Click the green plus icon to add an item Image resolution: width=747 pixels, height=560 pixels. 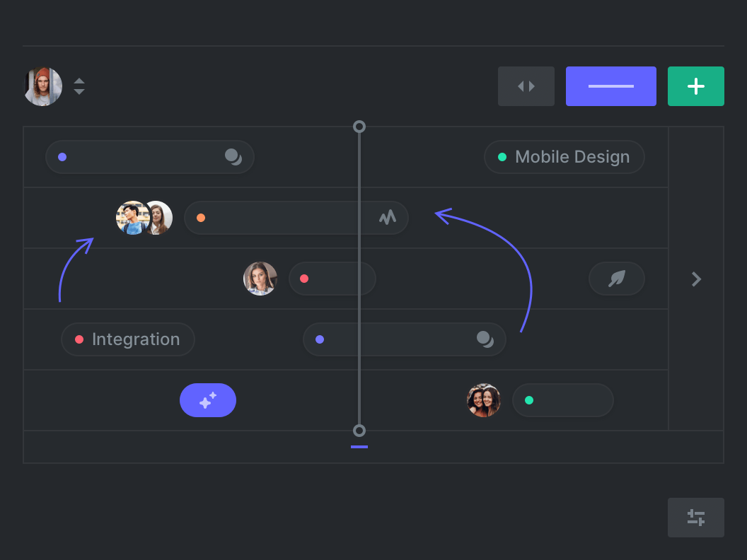[695, 86]
